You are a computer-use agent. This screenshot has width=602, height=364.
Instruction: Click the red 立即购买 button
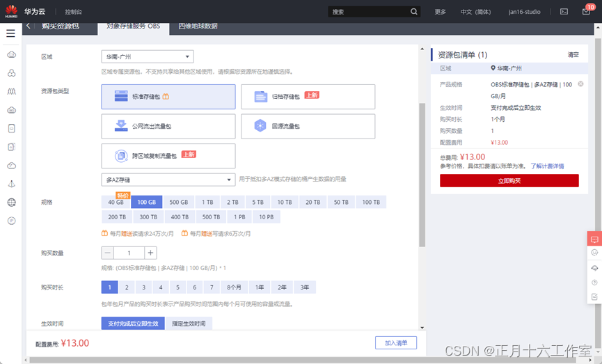pos(509,181)
